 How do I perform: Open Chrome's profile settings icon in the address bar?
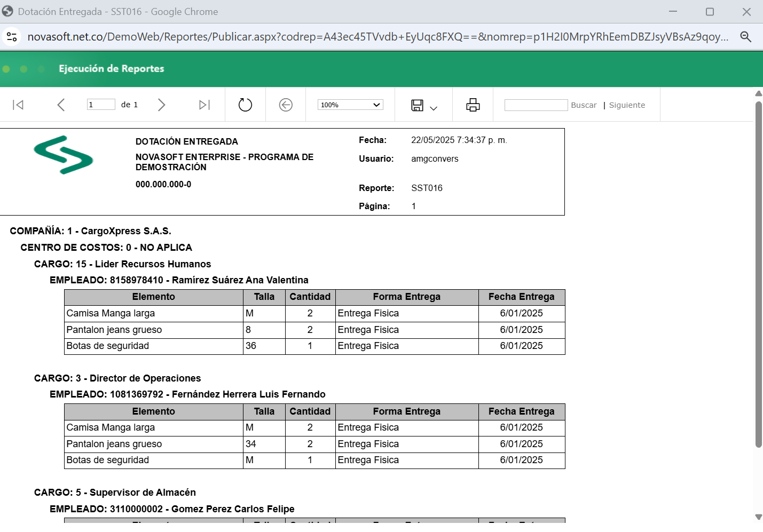[x=11, y=37]
